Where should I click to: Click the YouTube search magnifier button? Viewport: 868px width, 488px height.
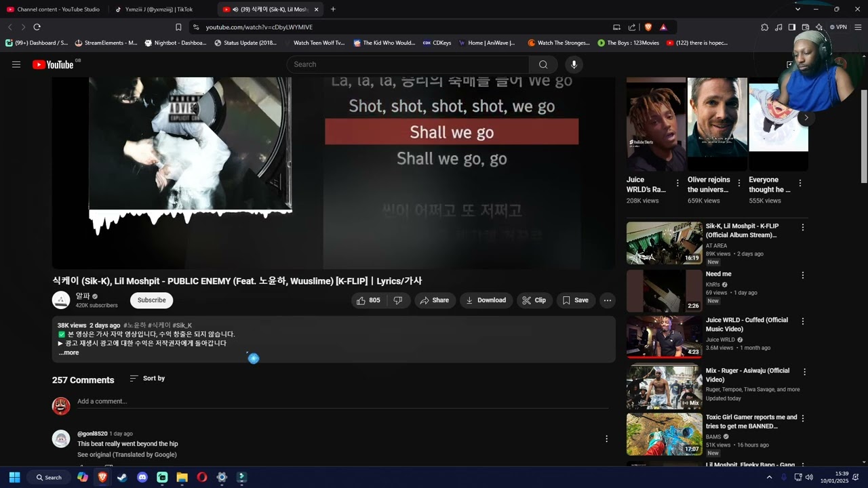pyautogui.click(x=543, y=64)
